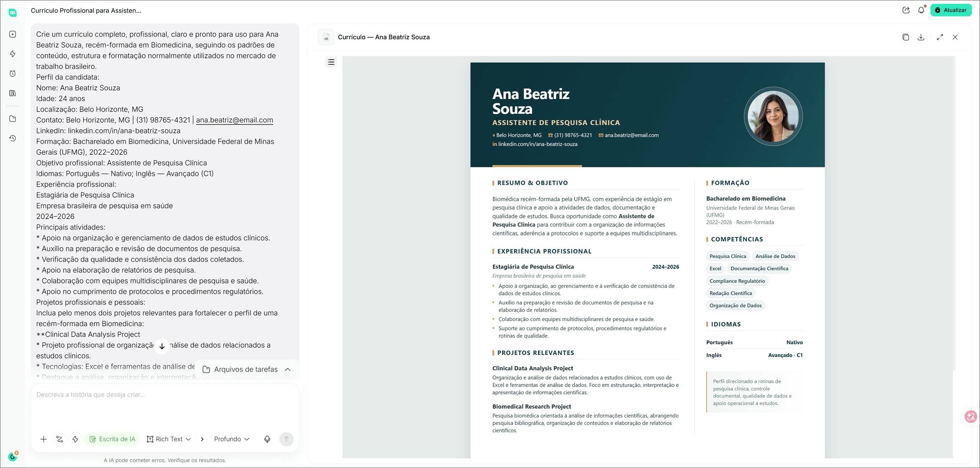Click the FORMAÇÃO section heading
The width and height of the screenshot is (980, 468).
pyautogui.click(x=730, y=183)
